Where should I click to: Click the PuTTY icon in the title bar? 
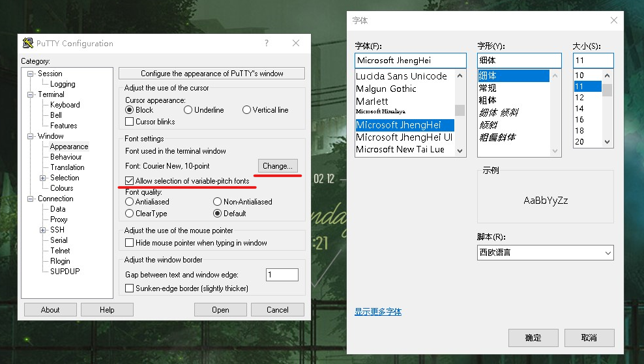(28, 43)
